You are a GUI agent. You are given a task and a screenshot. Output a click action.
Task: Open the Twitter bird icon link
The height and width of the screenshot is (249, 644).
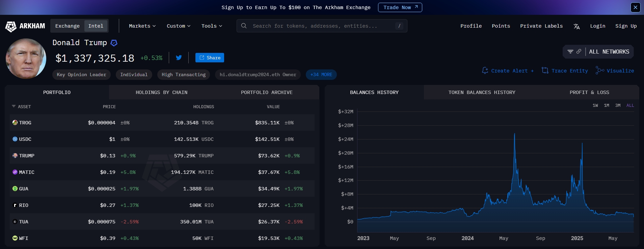(x=179, y=58)
